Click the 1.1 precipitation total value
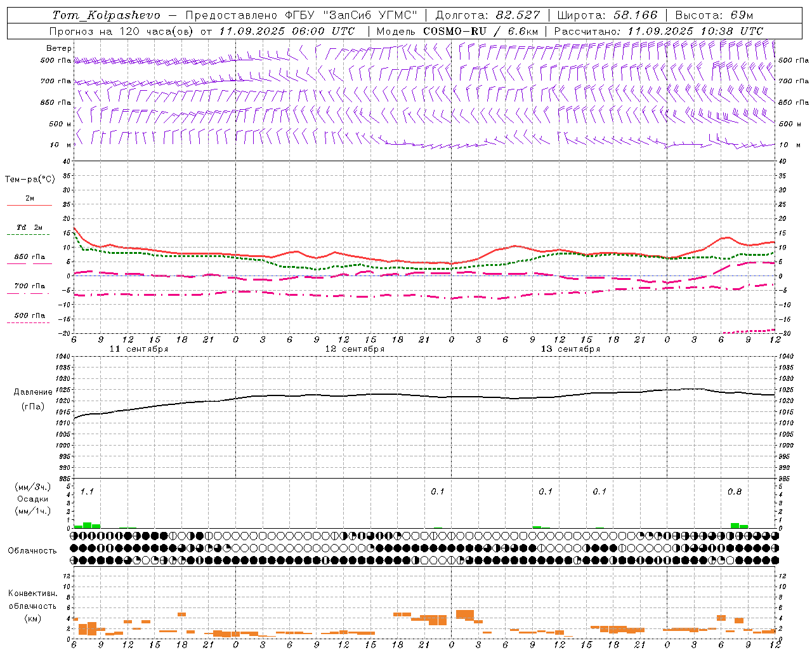This screenshot has height=650, width=812. pos(87,492)
